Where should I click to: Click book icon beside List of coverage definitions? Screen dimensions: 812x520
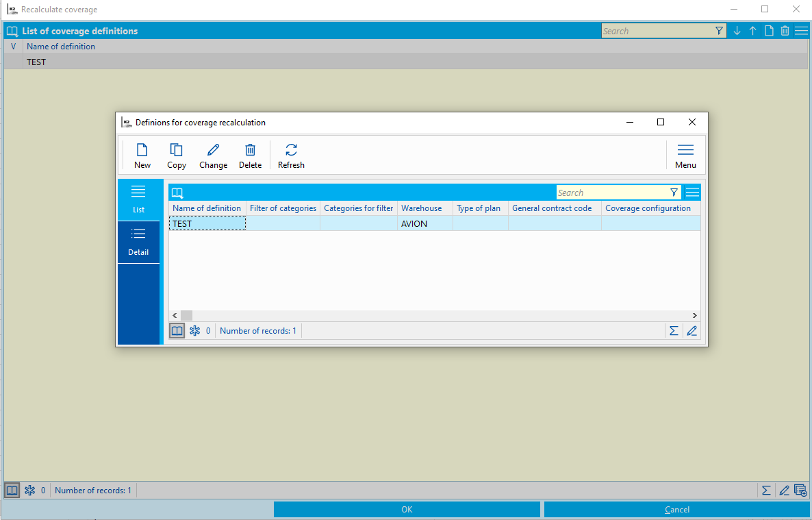point(12,31)
